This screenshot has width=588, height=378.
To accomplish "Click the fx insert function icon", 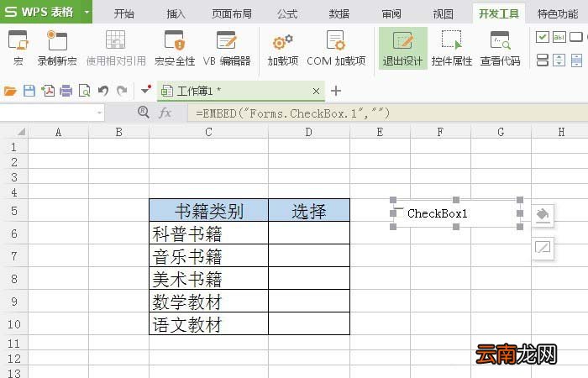I will (x=165, y=113).
